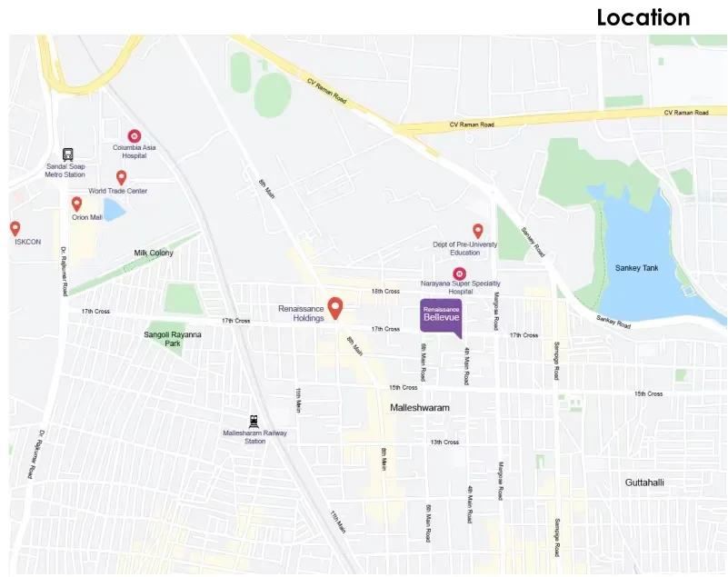Image resolution: width=728 pixels, height=577 pixels.
Task: Click the World Trade Center pin
Action: 121,178
